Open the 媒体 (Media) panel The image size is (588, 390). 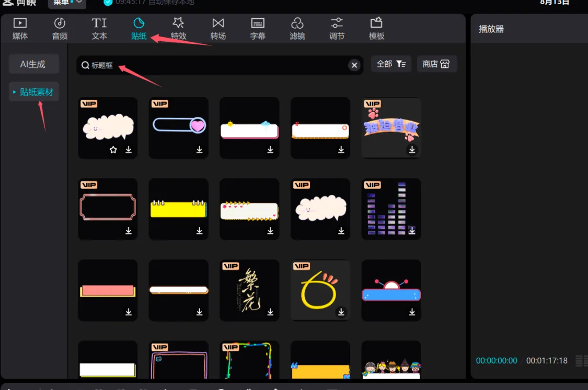click(20, 29)
